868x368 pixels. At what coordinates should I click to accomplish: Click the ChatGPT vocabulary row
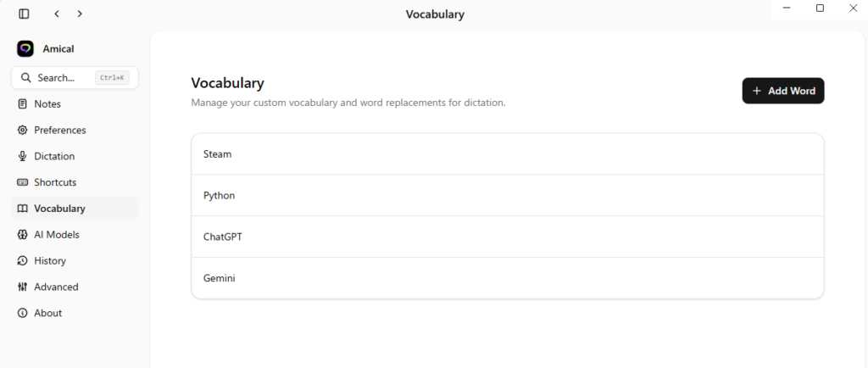pos(507,237)
